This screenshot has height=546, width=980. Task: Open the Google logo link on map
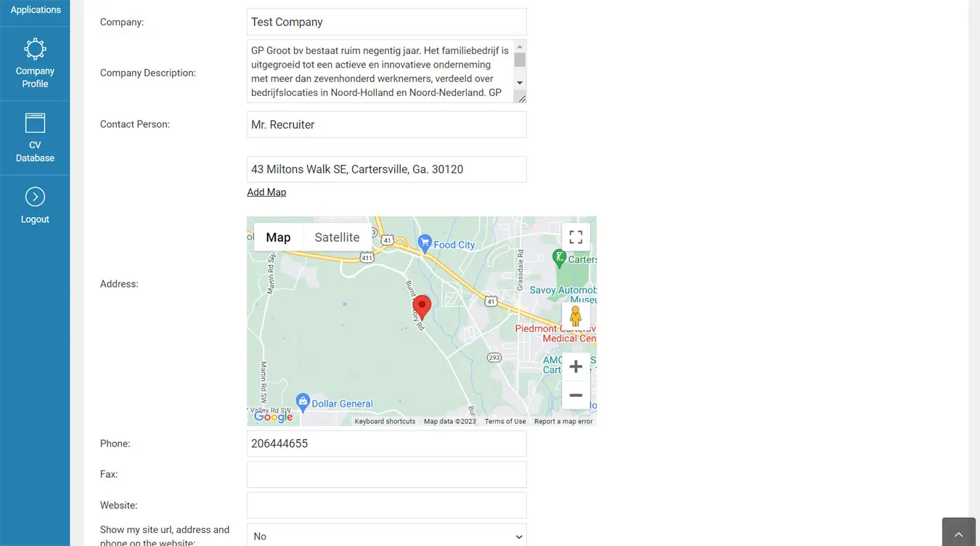coord(274,416)
